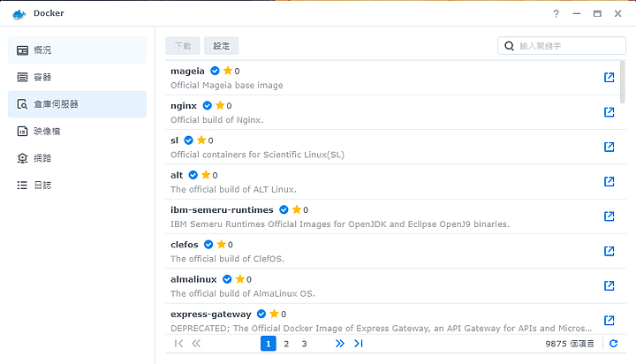Click the vertical scrollbar of image list

pyautogui.click(x=623, y=82)
